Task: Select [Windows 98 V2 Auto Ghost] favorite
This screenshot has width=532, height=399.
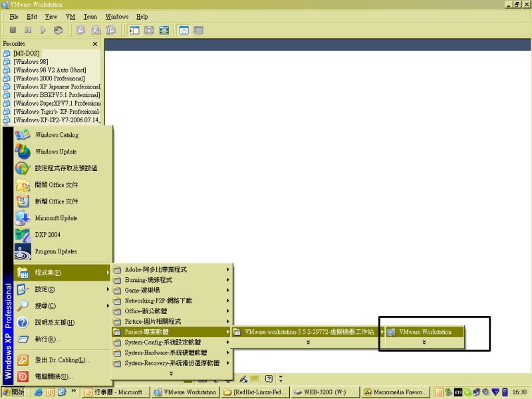Action: [x=49, y=70]
